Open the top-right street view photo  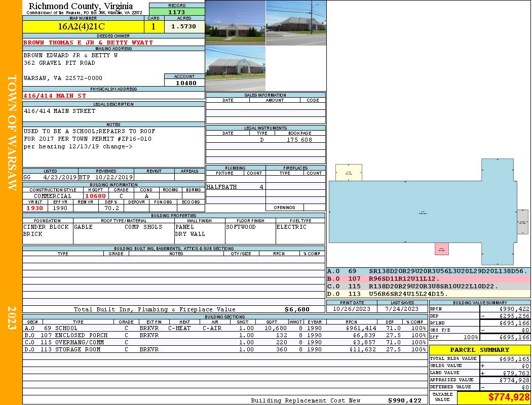click(295, 23)
